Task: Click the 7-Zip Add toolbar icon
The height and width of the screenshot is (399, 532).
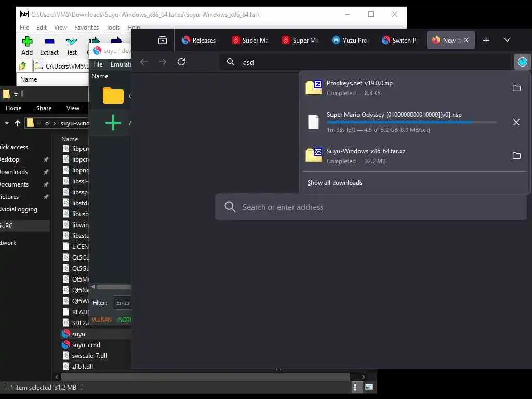Action: pos(27,42)
